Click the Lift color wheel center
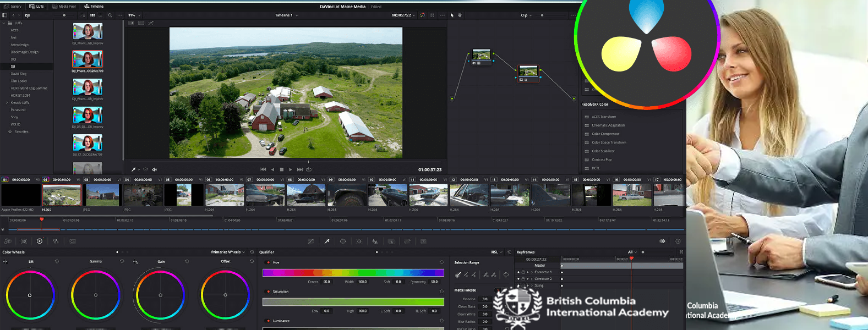This screenshot has width=868, height=330. click(x=30, y=295)
